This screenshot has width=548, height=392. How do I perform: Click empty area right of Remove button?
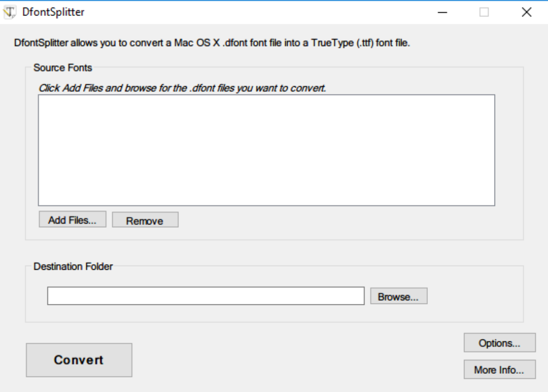point(320,221)
